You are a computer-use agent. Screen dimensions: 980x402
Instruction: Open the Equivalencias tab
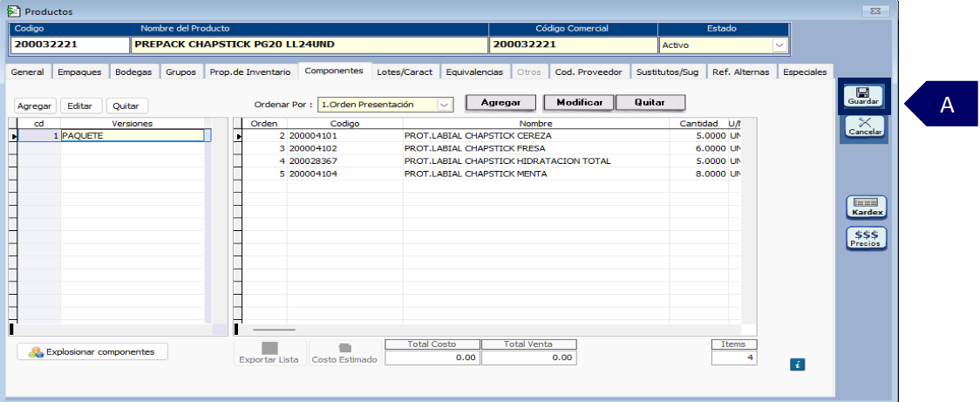474,72
